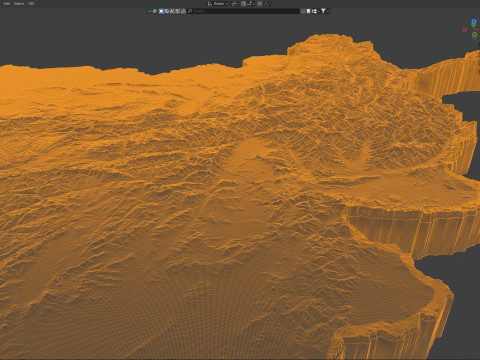This screenshot has width=480, height=360.
Task: Open the proportional editing falloff dropdown
Action: click(x=266, y=4)
